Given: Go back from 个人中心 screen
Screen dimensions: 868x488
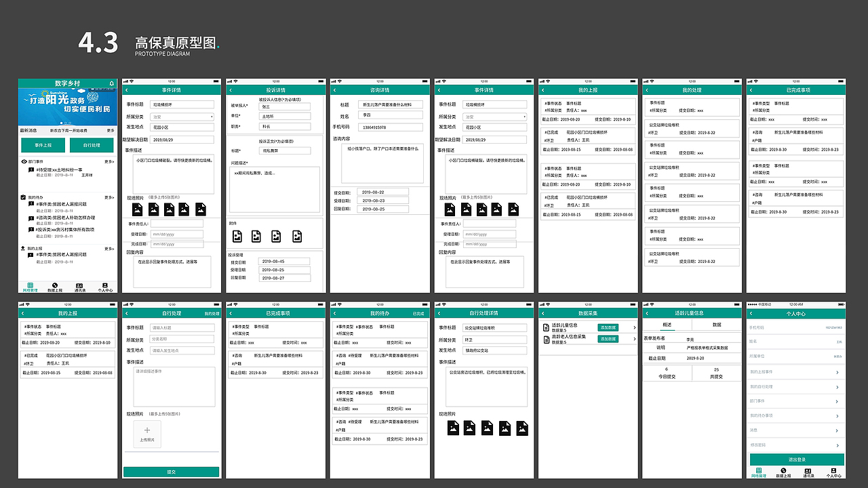Looking at the screenshot, I should click(751, 314).
